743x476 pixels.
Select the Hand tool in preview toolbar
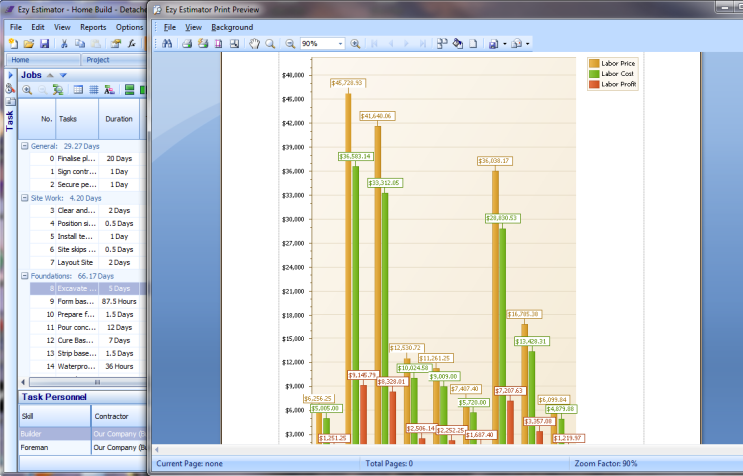(254, 44)
